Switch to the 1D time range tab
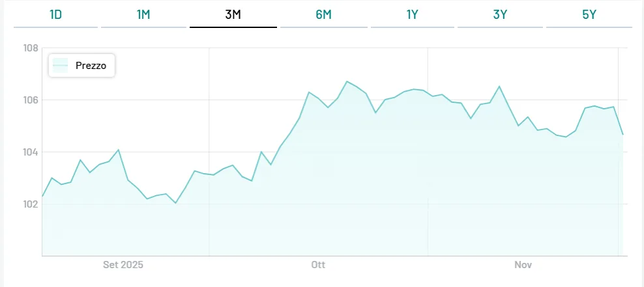644x287 pixels. [x=55, y=14]
